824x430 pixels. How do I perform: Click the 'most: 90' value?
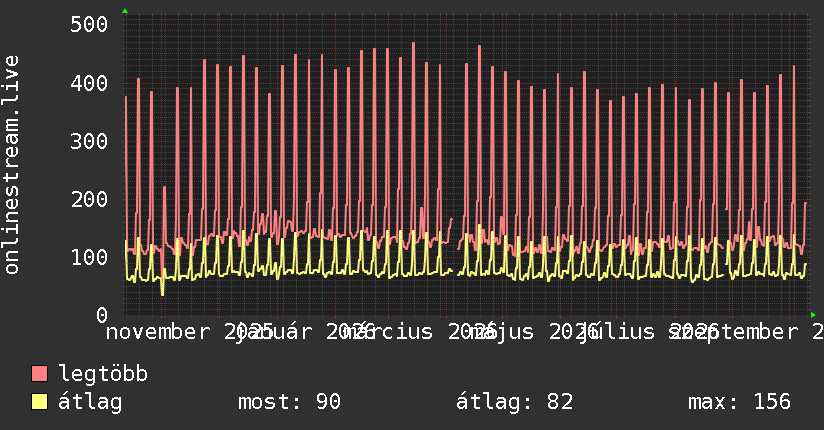click(290, 402)
